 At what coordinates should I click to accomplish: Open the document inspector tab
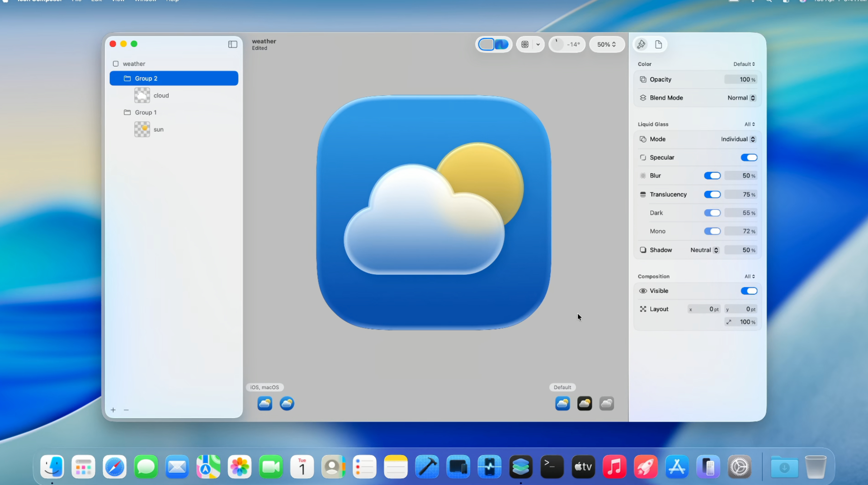[658, 44]
